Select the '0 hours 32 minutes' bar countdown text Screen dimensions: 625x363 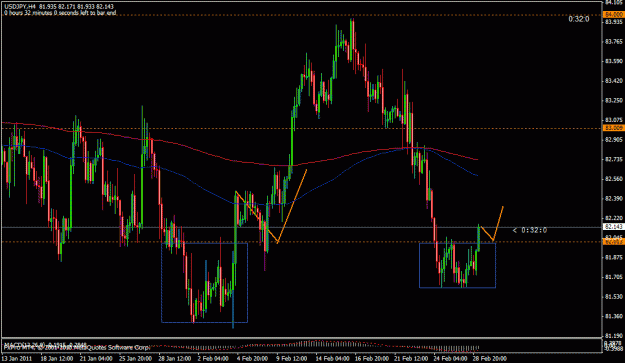coord(60,13)
